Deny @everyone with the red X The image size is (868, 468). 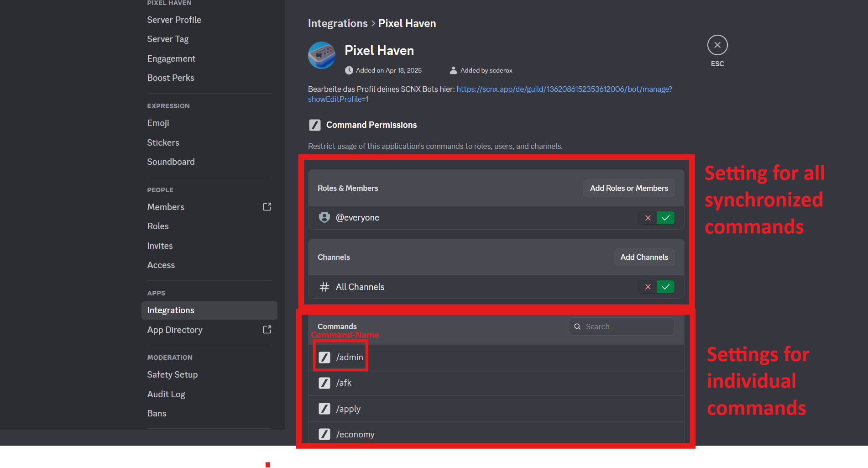(x=648, y=218)
